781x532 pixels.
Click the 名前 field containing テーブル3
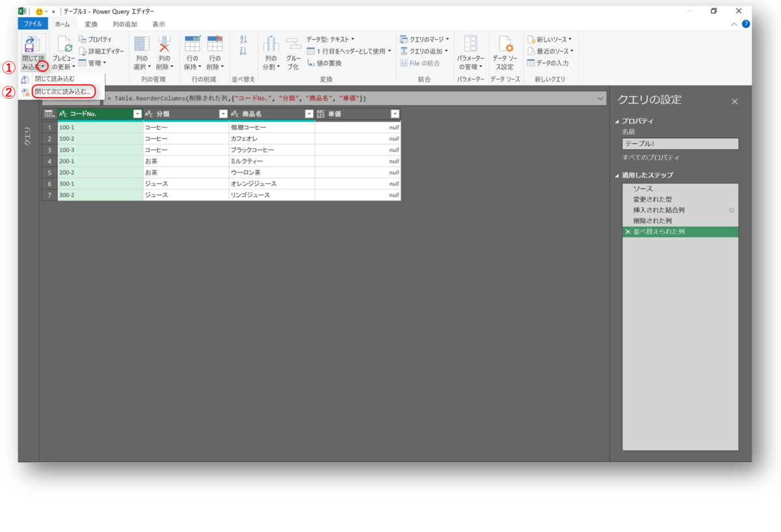pyautogui.click(x=680, y=144)
